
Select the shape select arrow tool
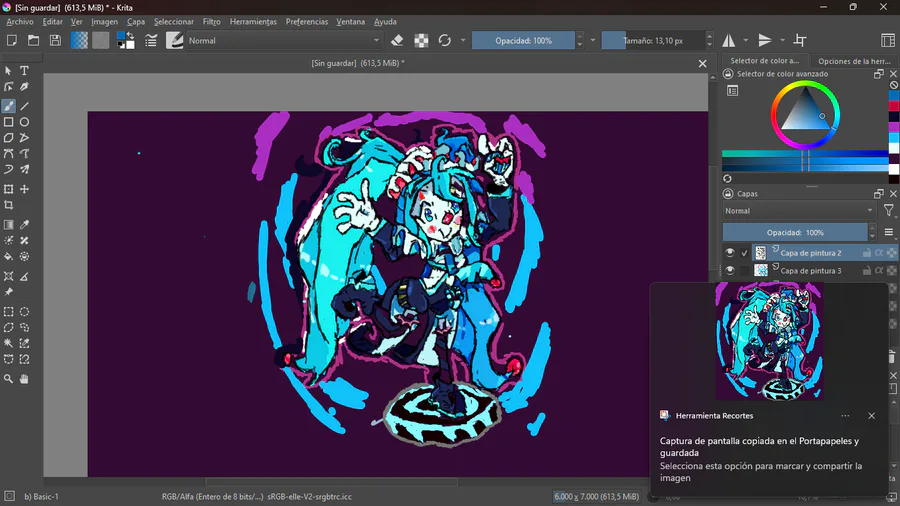8,71
